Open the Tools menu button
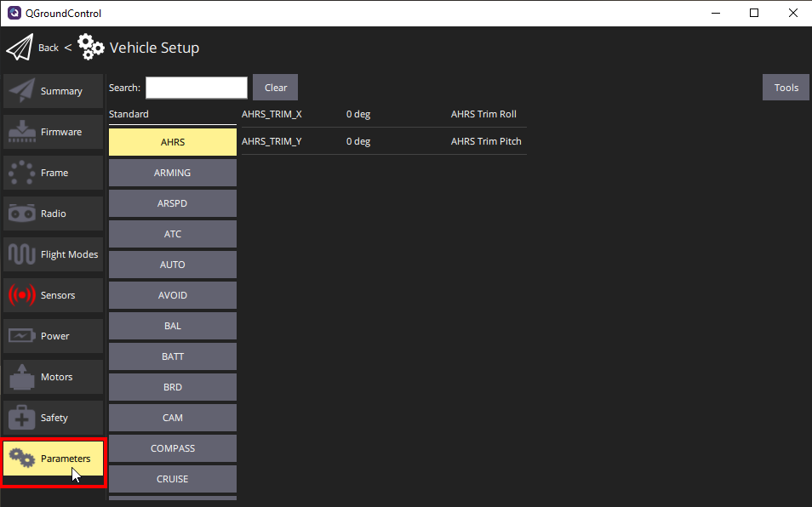This screenshot has width=812, height=507. 785,87
